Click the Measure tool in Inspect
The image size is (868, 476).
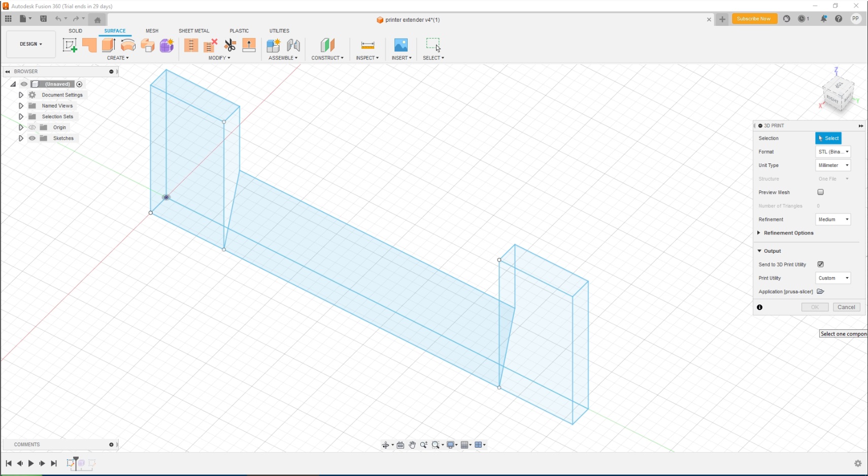click(x=368, y=45)
